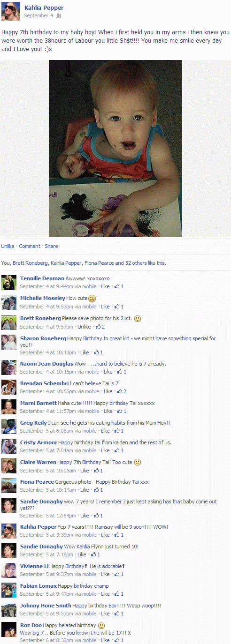The height and width of the screenshot is (644, 231).
Task: Click Johnny Hone Smith's avatar
Action: [9, 609]
